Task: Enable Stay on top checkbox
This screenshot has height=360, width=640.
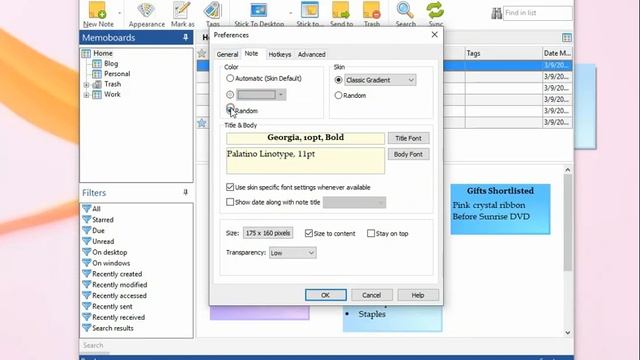Action: [x=371, y=233]
